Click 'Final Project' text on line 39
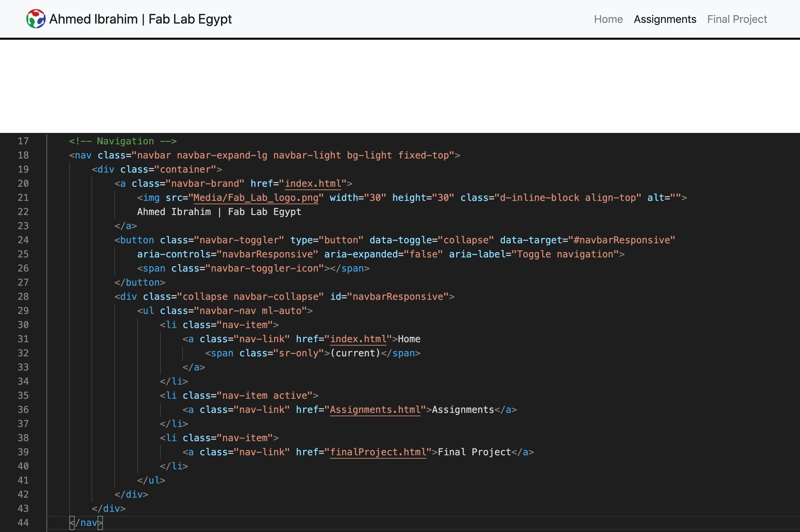The image size is (800, 532). click(474, 452)
